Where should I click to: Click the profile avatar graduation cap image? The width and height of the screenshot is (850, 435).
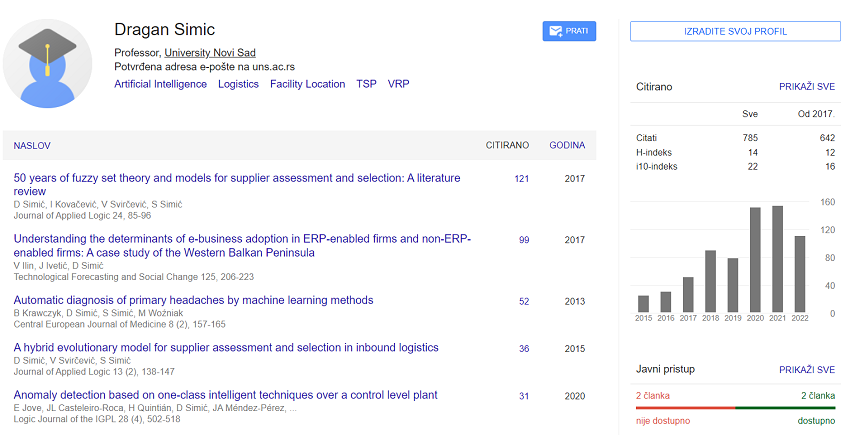[x=48, y=62]
